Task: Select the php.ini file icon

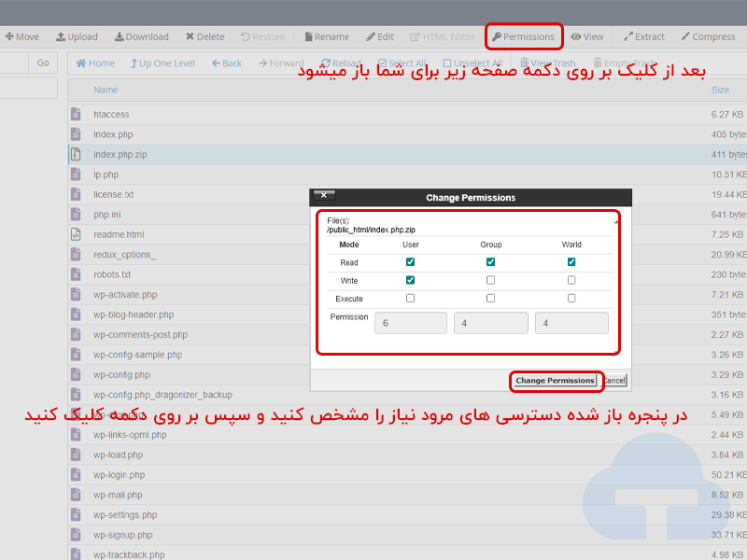Action: [76, 214]
